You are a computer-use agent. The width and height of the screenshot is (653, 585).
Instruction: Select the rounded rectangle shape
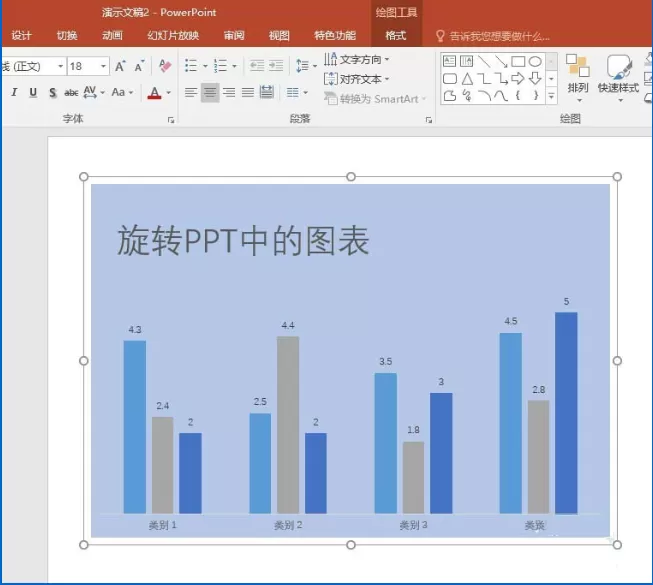(x=449, y=78)
